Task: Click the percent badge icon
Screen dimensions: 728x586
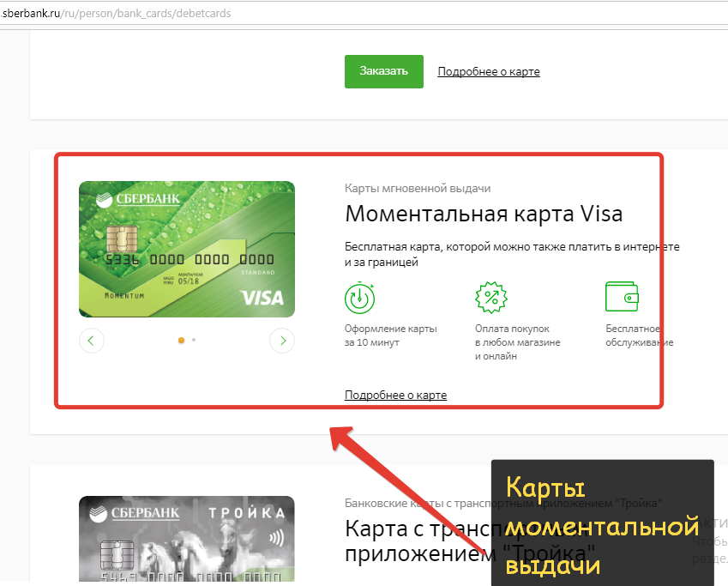Action: [491, 298]
